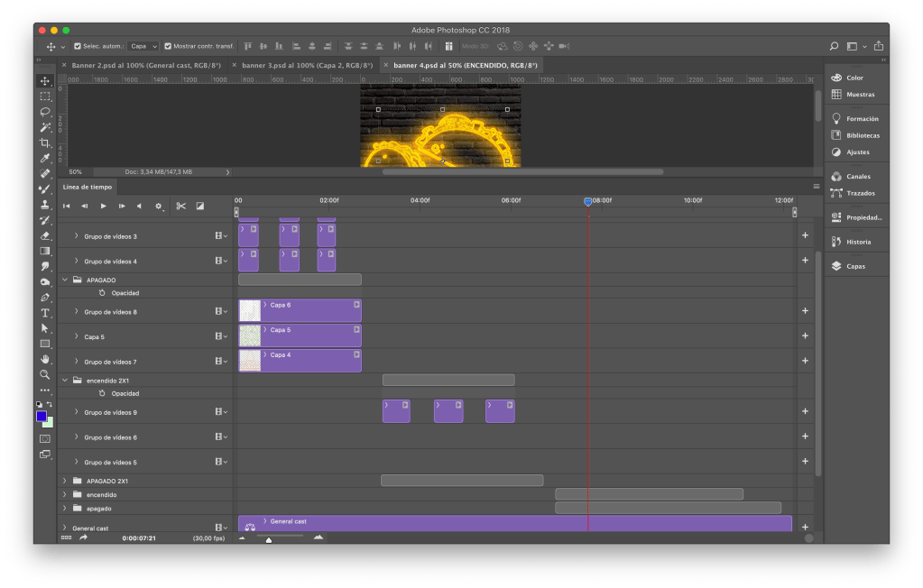Screen dimensions: 923x588
Task: Add media to Grupo de vídeos 9 track
Action: coord(805,411)
